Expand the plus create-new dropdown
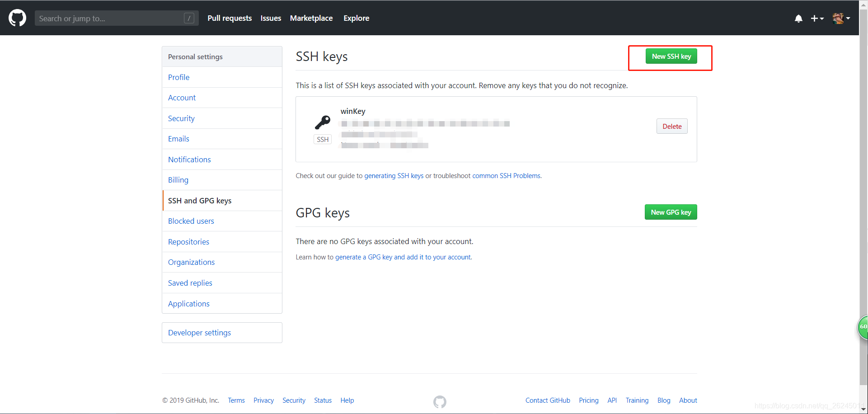This screenshot has width=868, height=414. point(817,19)
